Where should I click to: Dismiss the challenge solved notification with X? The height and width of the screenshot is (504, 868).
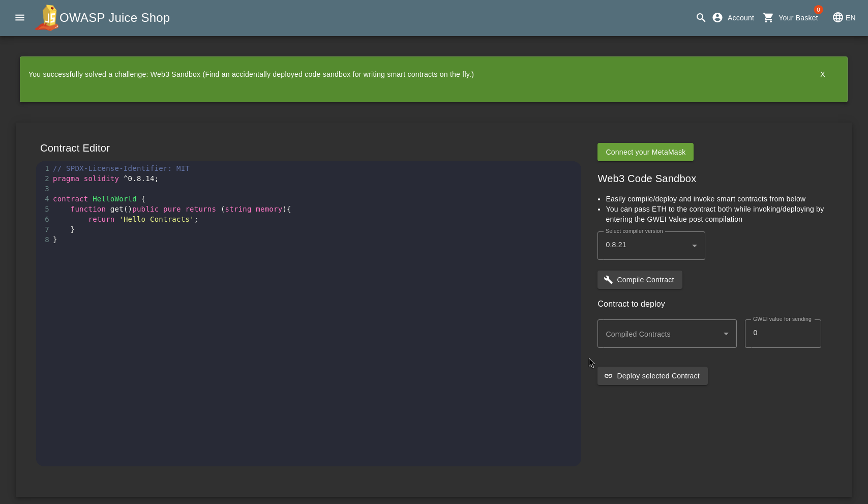[822, 74]
